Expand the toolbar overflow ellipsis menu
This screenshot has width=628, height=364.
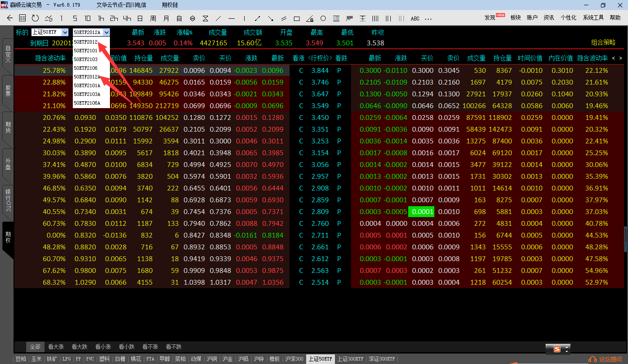click(428, 18)
